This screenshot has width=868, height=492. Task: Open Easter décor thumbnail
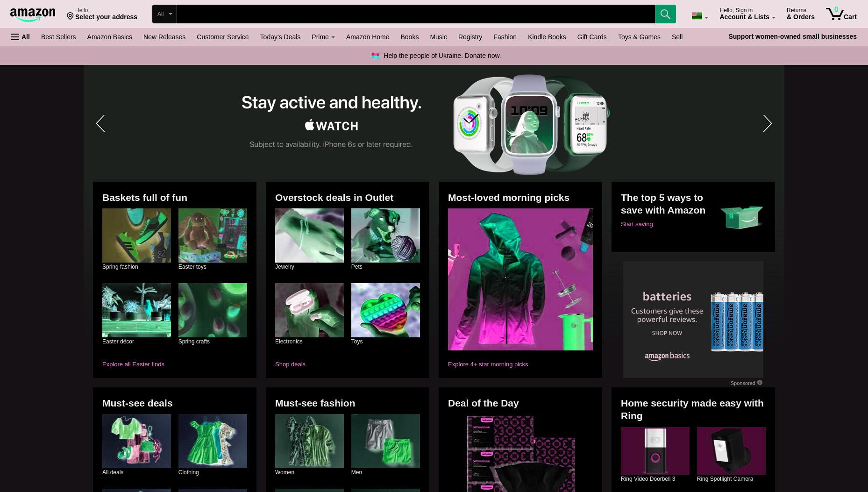click(136, 310)
